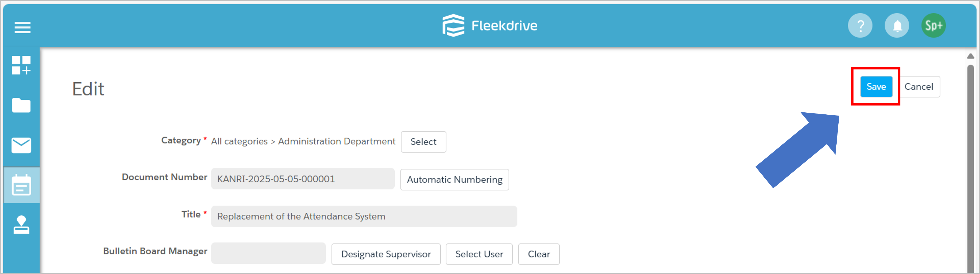Click the Fleekdrive logo
Viewport: 980px width, 274px height.
click(490, 26)
